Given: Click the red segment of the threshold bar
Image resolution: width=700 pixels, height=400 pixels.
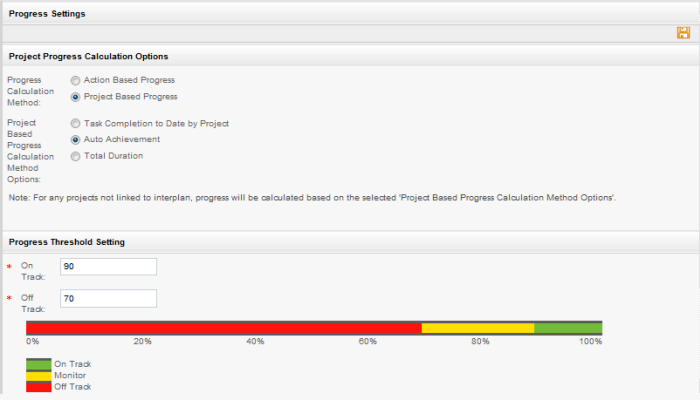Looking at the screenshot, I should [x=223, y=328].
